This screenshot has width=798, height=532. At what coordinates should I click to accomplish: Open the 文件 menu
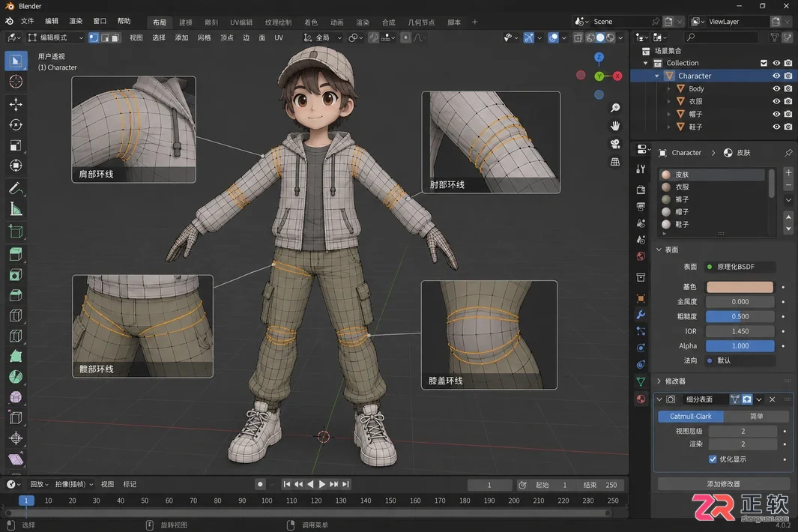(28, 22)
